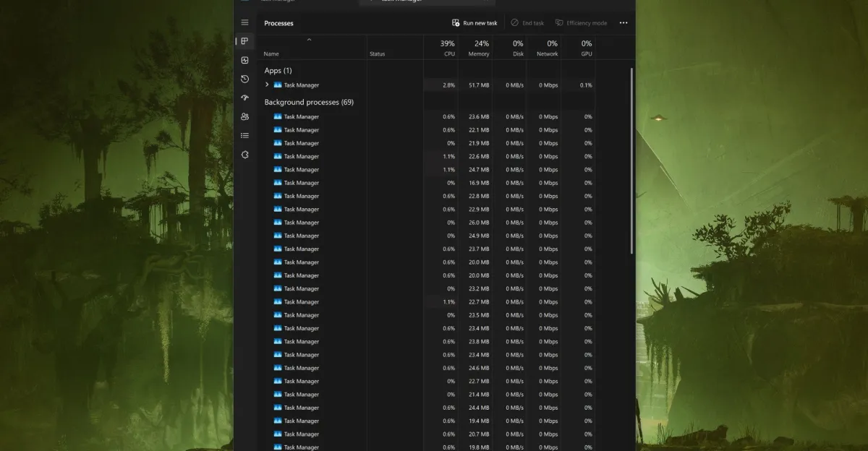Viewport: 868px width, 451px height.
Task: Open the Startup apps section
Action: click(x=244, y=98)
